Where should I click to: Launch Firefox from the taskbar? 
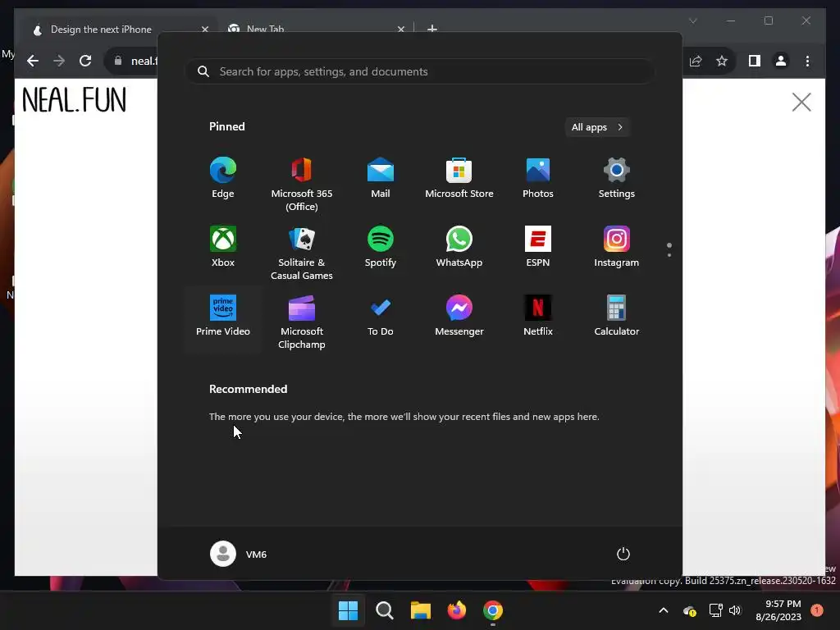[456, 610]
